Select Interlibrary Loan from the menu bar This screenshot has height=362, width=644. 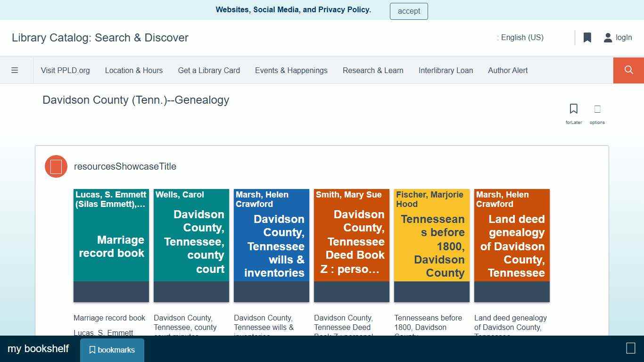446,70
